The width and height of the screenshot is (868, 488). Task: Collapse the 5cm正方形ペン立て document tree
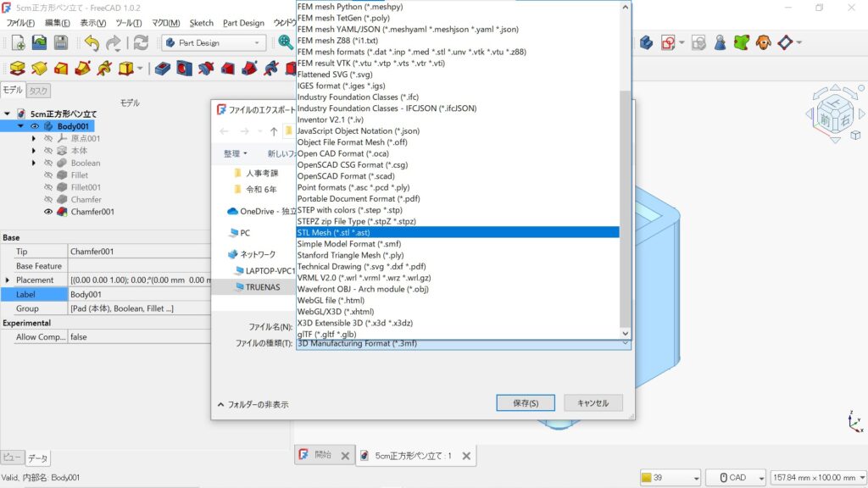[8, 114]
